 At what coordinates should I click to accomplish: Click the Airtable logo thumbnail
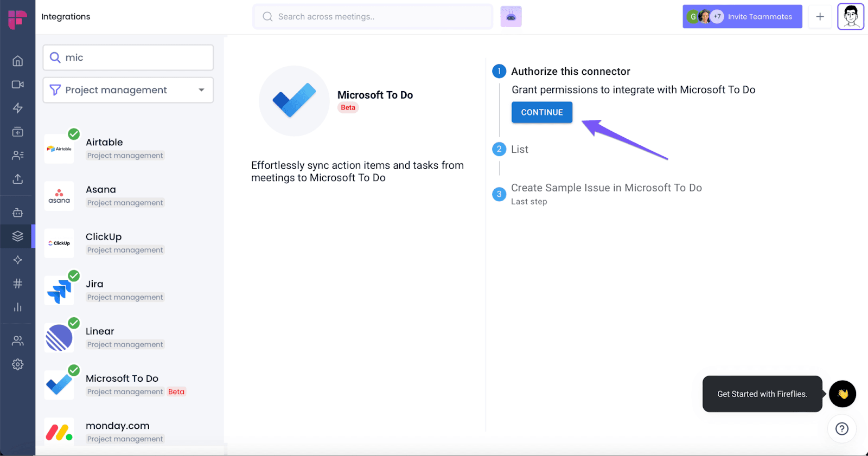[59, 149]
